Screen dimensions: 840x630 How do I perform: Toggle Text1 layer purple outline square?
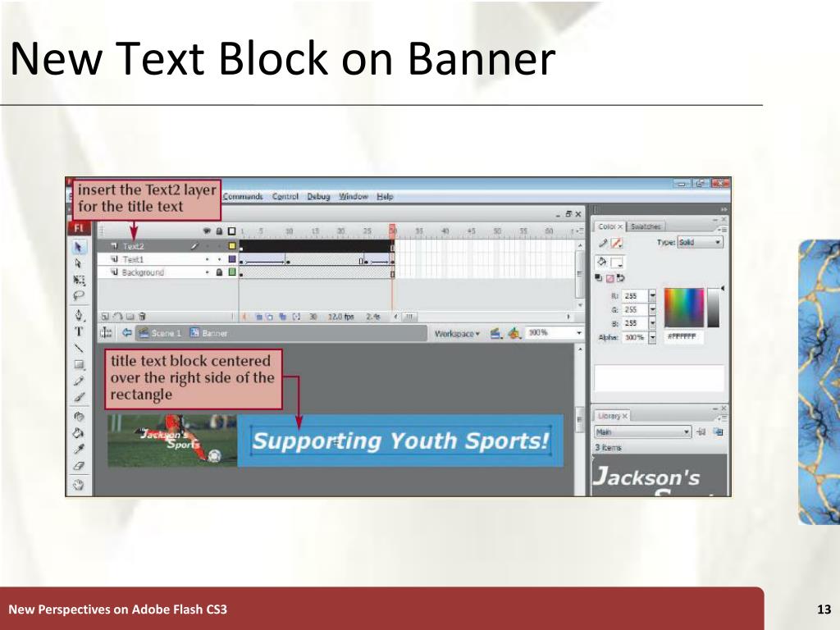tap(232, 259)
